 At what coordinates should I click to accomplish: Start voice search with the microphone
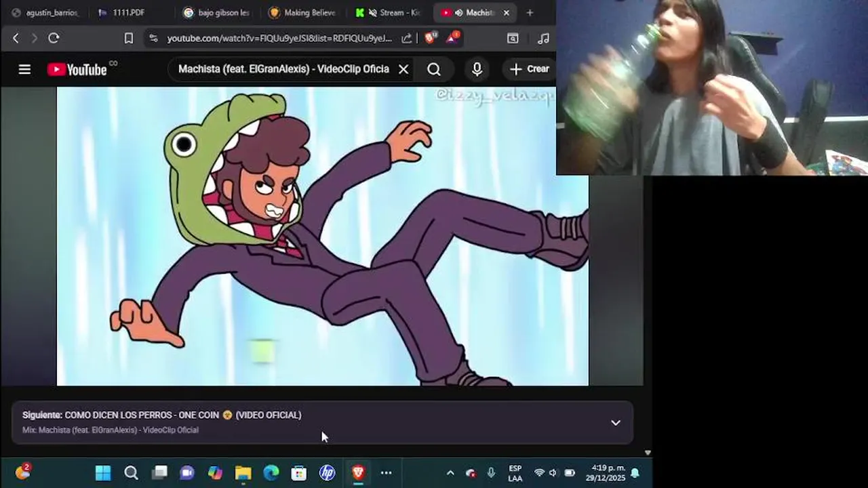point(477,69)
